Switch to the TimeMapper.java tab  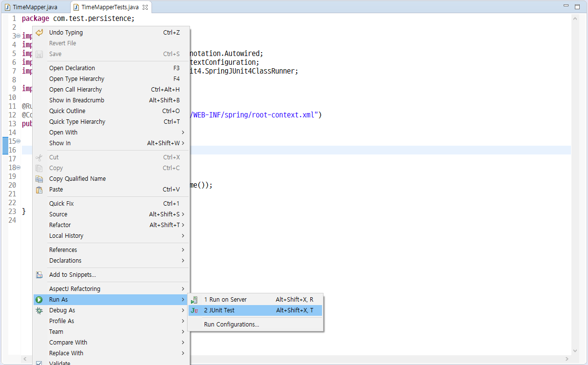click(x=35, y=7)
